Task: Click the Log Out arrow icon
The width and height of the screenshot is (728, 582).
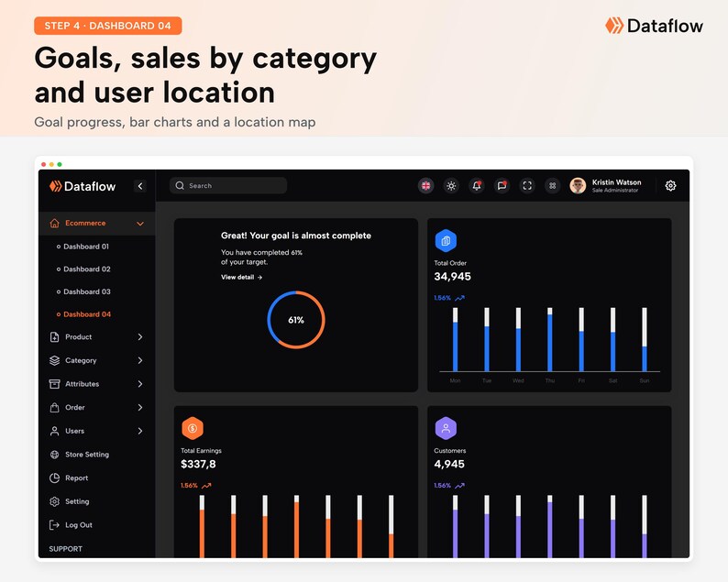Action: point(54,525)
